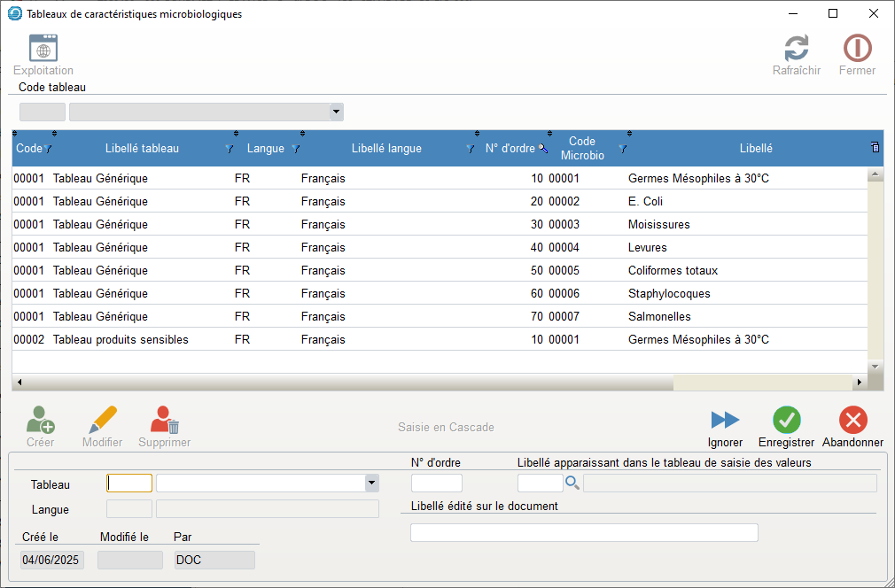Open the Langue column filter
The image size is (895, 588).
pos(296,149)
